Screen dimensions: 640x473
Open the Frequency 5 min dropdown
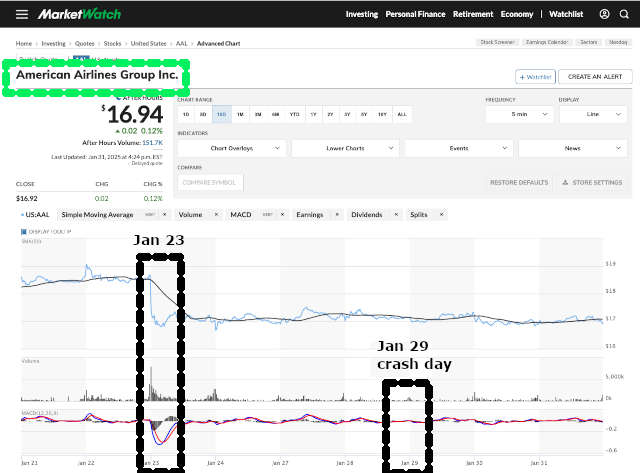click(519, 114)
